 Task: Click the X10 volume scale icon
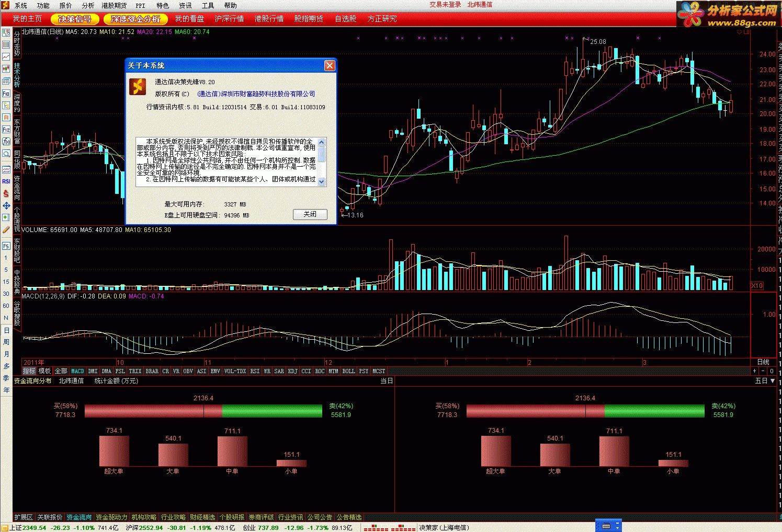pyautogui.click(x=757, y=286)
